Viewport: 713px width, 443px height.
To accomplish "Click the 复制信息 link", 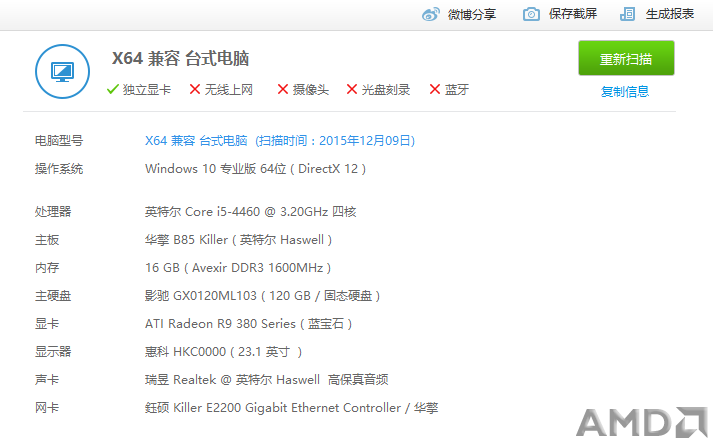I will [625, 91].
